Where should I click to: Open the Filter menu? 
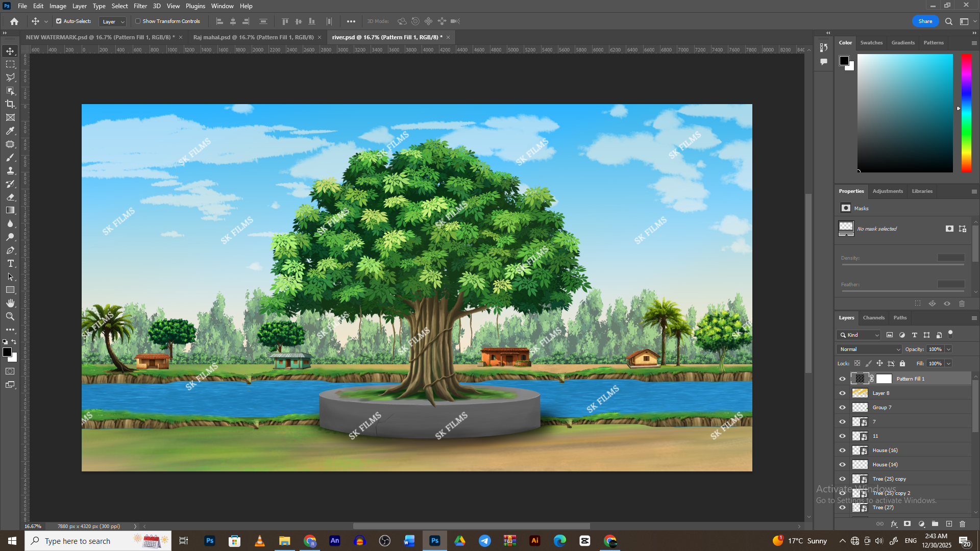[140, 6]
